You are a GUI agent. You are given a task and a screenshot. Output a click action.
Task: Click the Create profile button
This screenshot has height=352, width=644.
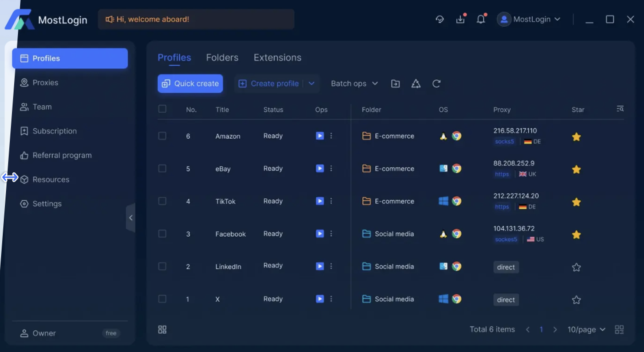[x=269, y=84]
